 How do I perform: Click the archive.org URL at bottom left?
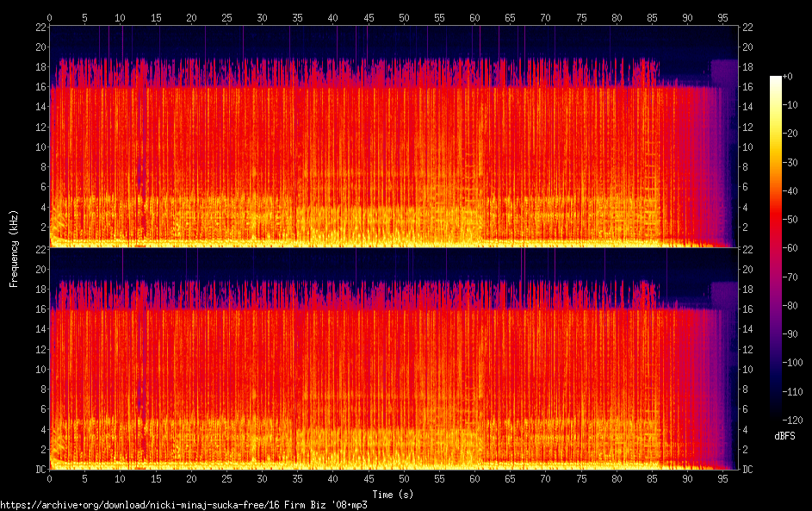click(x=183, y=505)
